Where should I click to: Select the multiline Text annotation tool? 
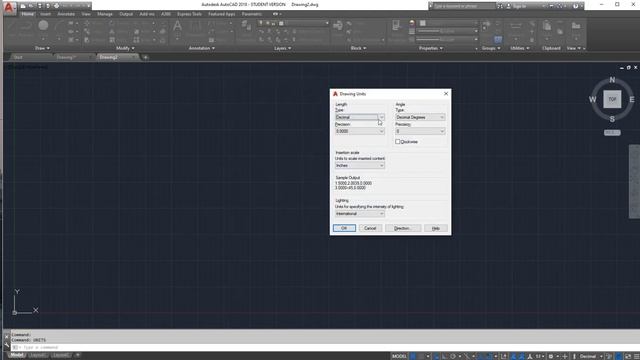[x=177, y=26]
